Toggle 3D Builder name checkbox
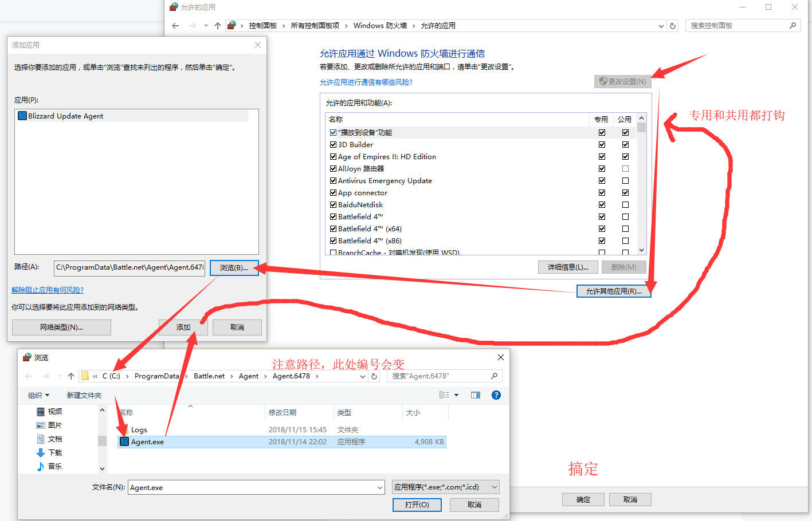Image resolution: width=812 pixels, height=521 pixels. (x=333, y=145)
